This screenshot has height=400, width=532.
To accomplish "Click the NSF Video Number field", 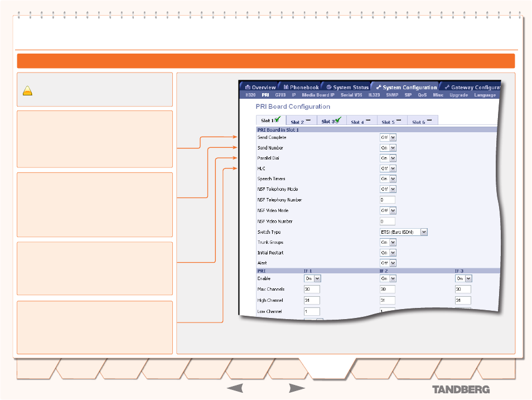I will [x=388, y=221].
